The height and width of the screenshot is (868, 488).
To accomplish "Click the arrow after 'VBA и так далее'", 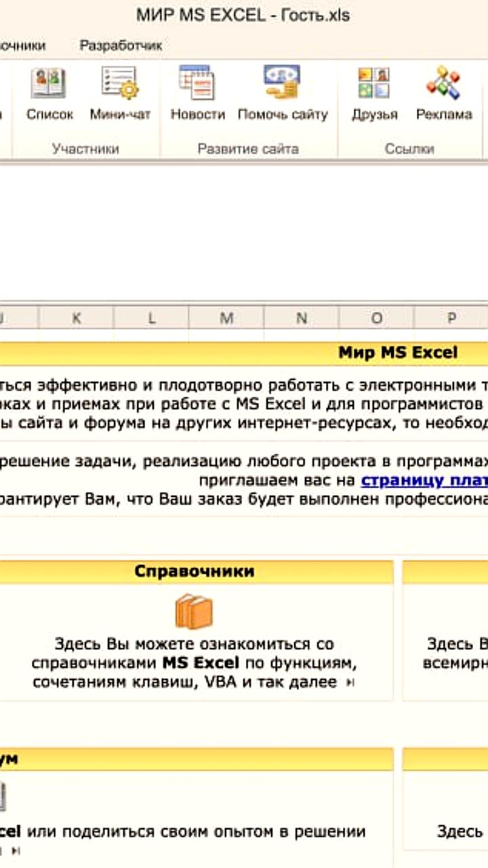I will click(350, 684).
